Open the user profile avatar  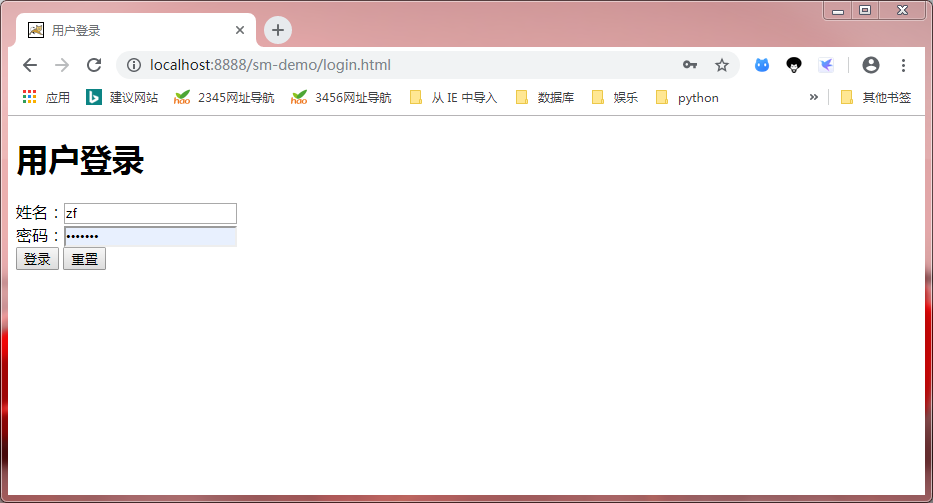tap(871, 65)
